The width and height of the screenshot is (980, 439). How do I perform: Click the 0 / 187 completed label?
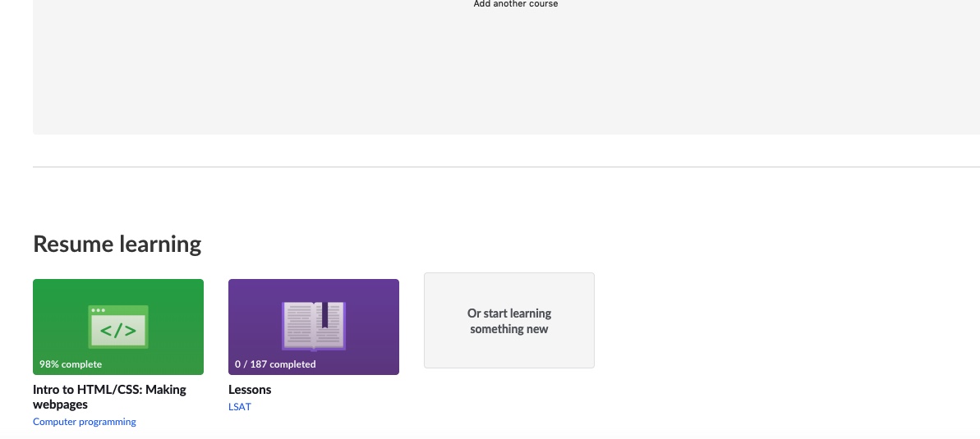(276, 364)
